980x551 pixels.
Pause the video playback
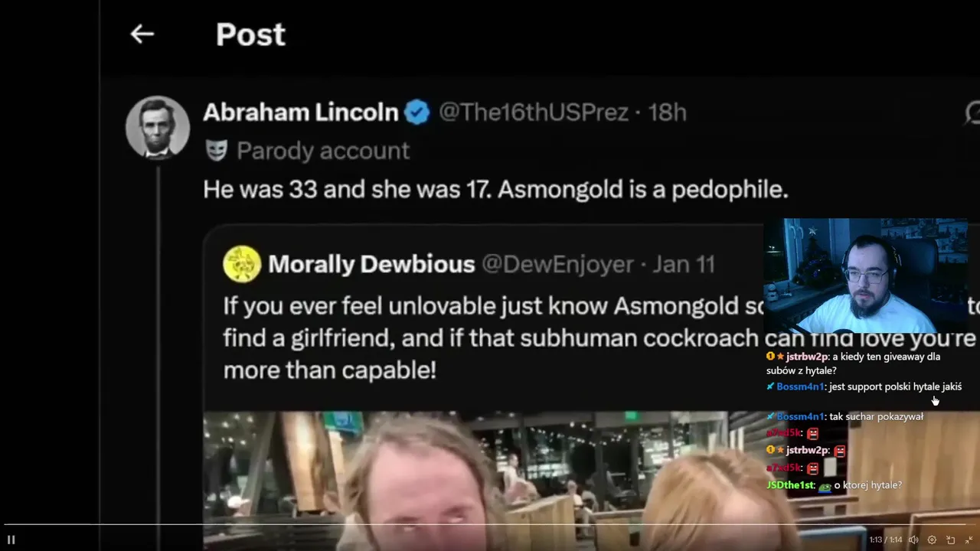[11, 540]
